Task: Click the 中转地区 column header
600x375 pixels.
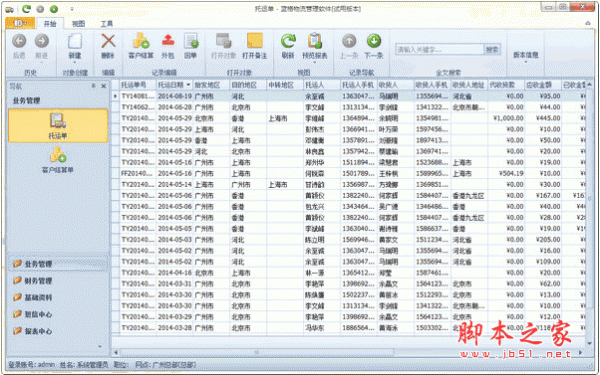Action: 285,85
